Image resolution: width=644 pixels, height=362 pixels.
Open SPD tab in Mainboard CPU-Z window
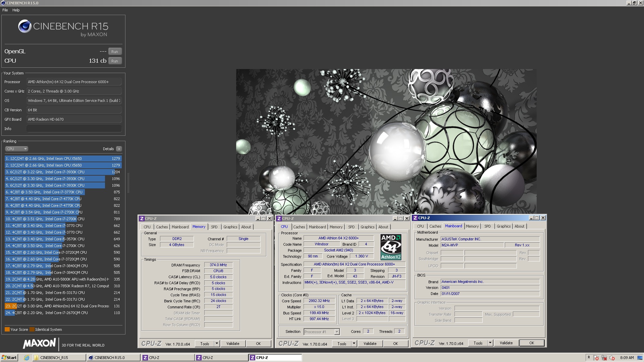[x=488, y=226]
